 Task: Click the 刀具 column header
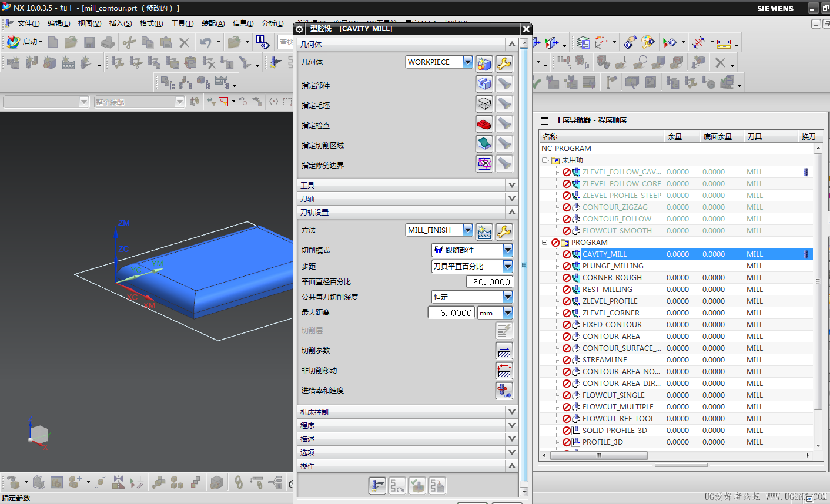point(771,136)
